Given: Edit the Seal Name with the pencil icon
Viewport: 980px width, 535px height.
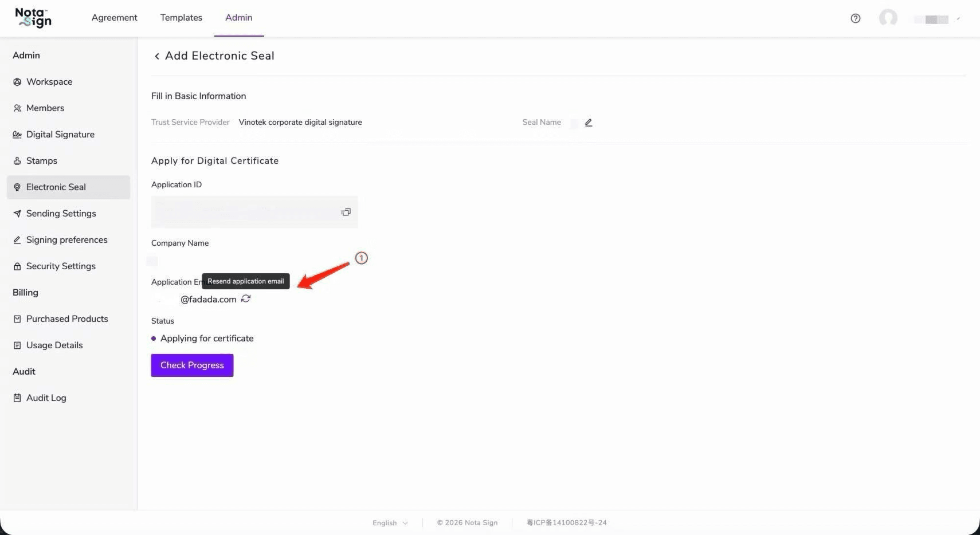Looking at the screenshot, I should tap(589, 123).
